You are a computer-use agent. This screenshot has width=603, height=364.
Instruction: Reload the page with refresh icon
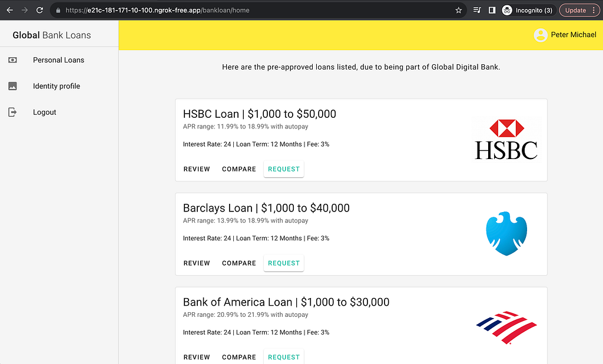(39, 11)
